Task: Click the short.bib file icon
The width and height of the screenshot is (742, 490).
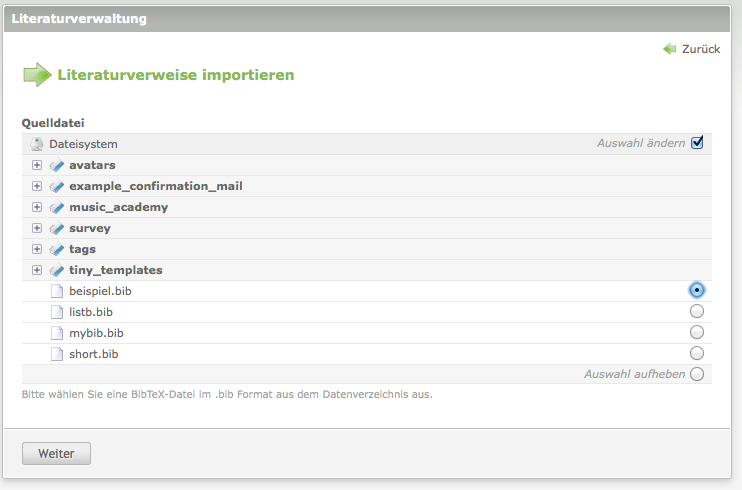Action: [x=56, y=354]
